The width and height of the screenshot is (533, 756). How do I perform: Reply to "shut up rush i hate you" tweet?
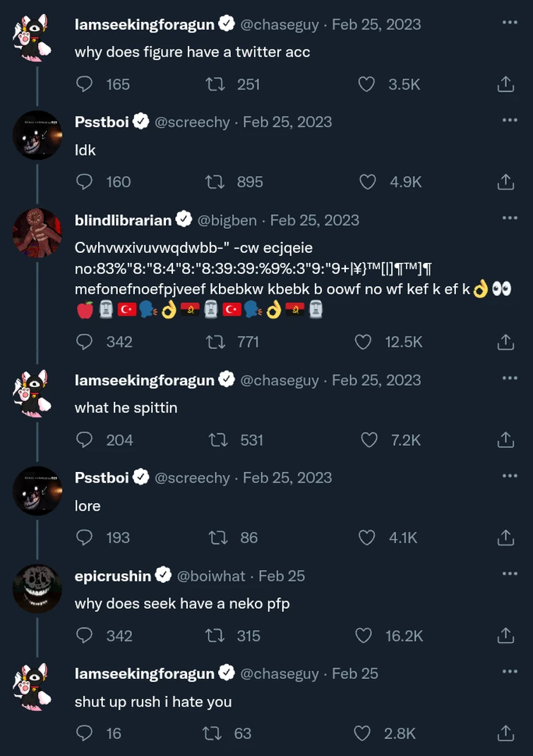point(84,733)
